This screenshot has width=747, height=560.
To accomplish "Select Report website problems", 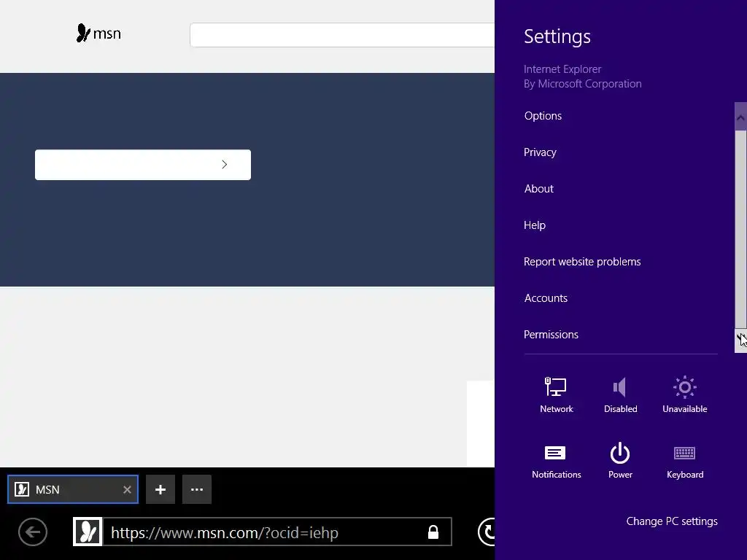I will pyautogui.click(x=582, y=262).
